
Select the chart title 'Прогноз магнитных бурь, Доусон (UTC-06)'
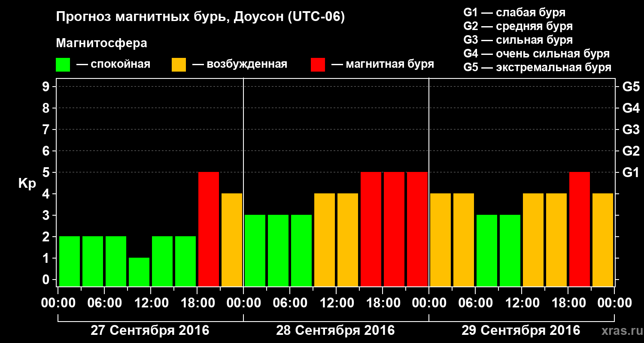tap(200, 18)
